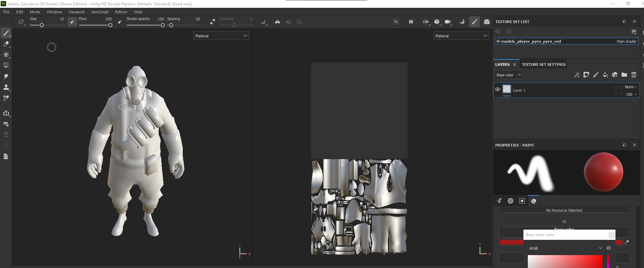Select the Layers tab
The height and width of the screenshot is (268, 644).
click(x=502, y=64)
